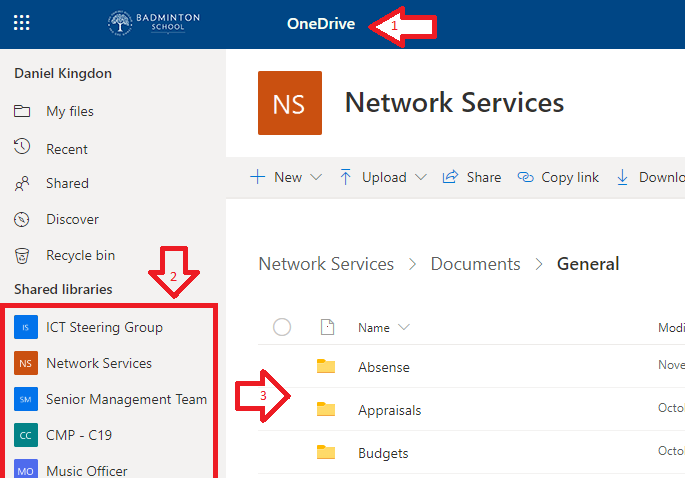Click the Copy link chain icon
Viewport: 685px width, 478px height.
pyautogui.click(x=526, y=177)
